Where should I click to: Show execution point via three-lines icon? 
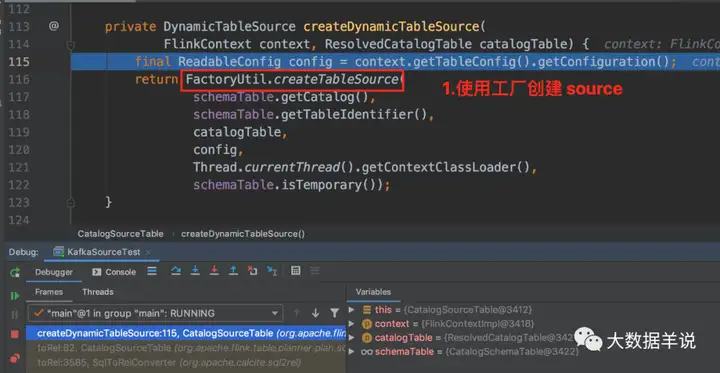[152, 271]
